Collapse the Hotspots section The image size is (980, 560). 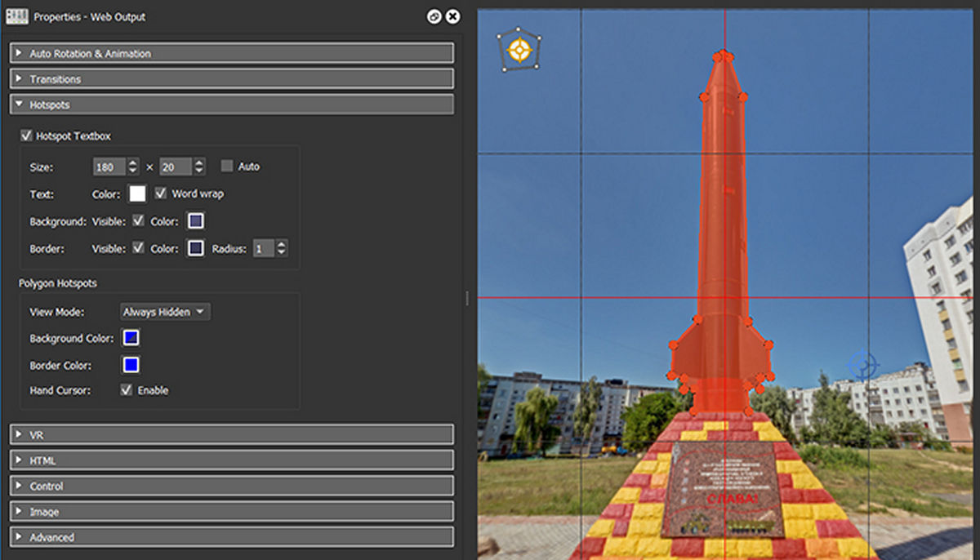pos(232,104)
